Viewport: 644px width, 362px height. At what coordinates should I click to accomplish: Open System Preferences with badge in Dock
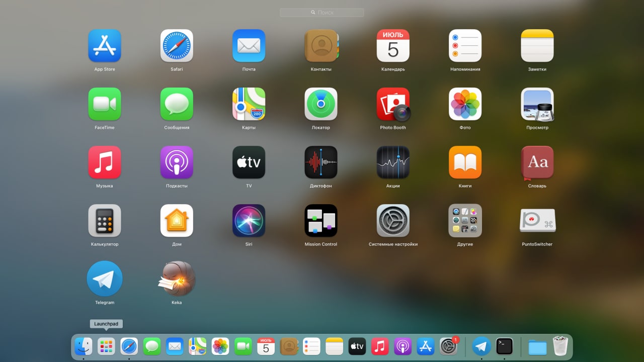point(449,346)
